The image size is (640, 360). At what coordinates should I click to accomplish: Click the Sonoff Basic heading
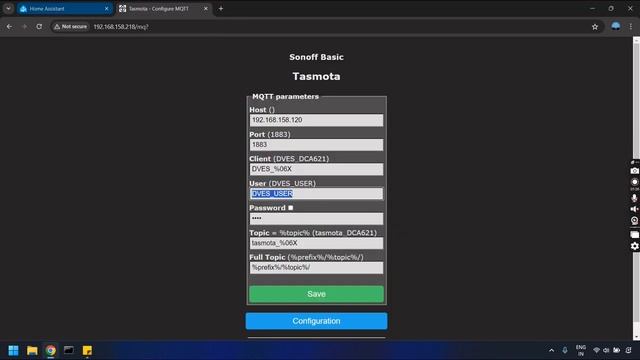[x=316, y=57]
